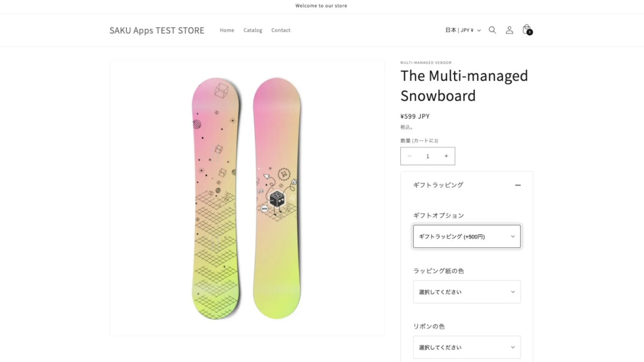Viewport: 644px width, 362px height.
Task: Collapse the ギフトラッピング section with the minus
Action: tap(518, 185)
